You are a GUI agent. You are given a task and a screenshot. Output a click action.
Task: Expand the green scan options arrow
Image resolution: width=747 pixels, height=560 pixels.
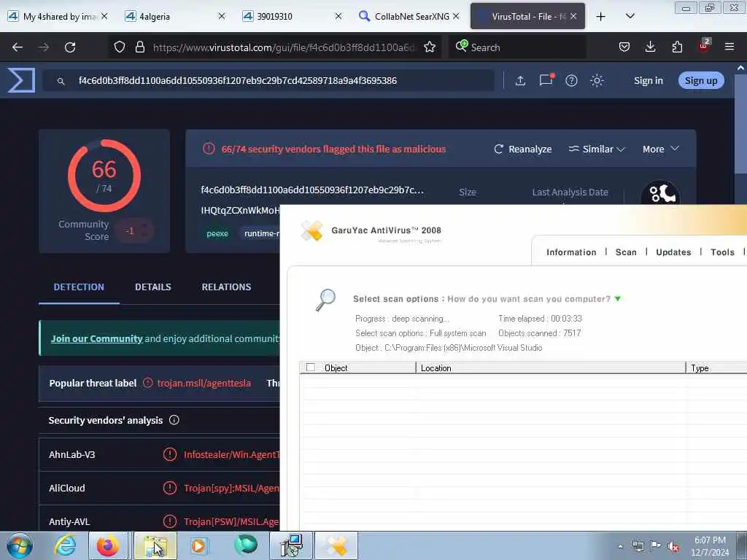(x=618, y=299)
